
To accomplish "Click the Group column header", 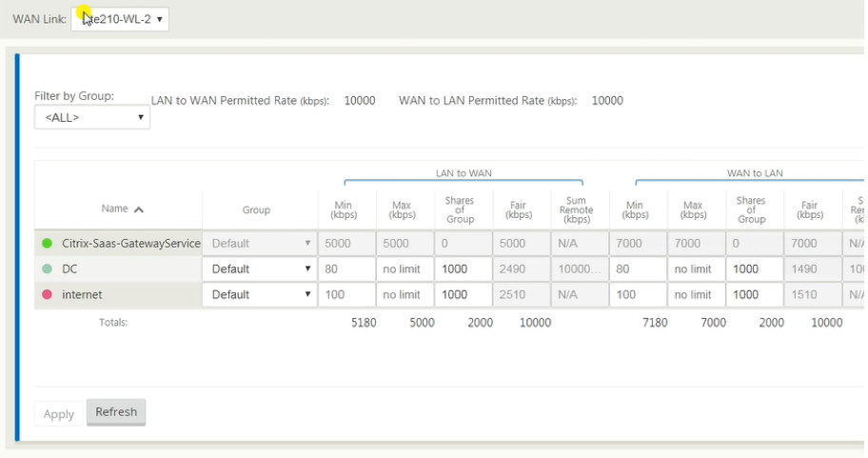I will click(x=256, y=209).
